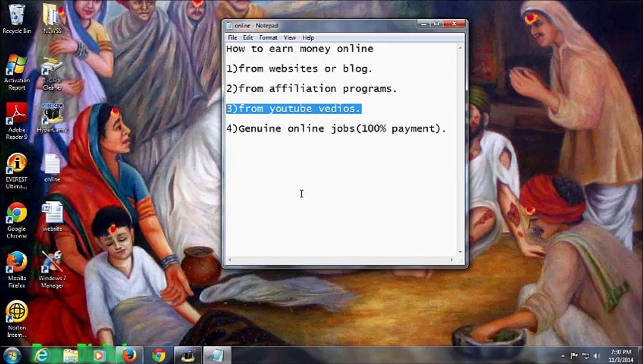Image resolution: width=643 pixels, height=364 pixels.
Task: Switch to HyperCam in the taskbar
Action: 188,355
